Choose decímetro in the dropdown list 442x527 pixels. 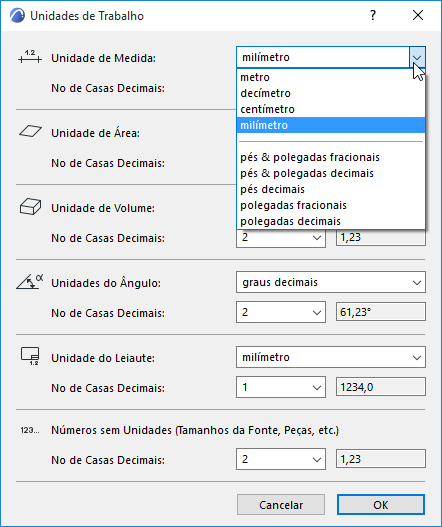coord(331,93)
